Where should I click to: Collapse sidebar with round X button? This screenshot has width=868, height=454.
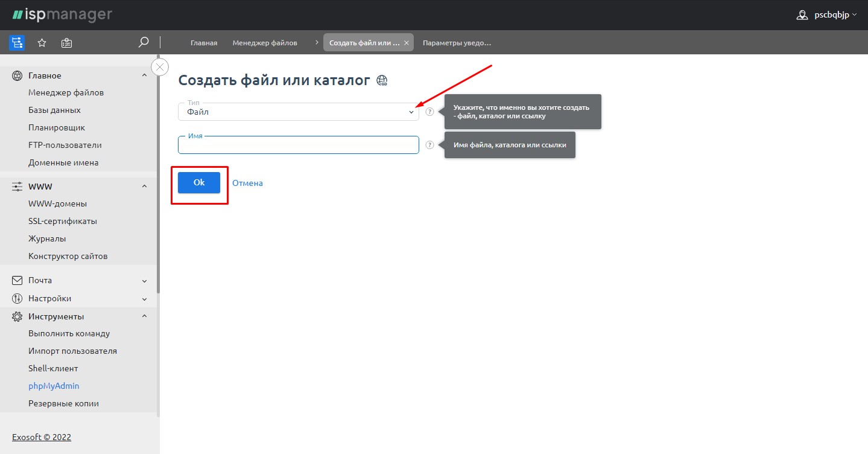(x=160, y=66)
